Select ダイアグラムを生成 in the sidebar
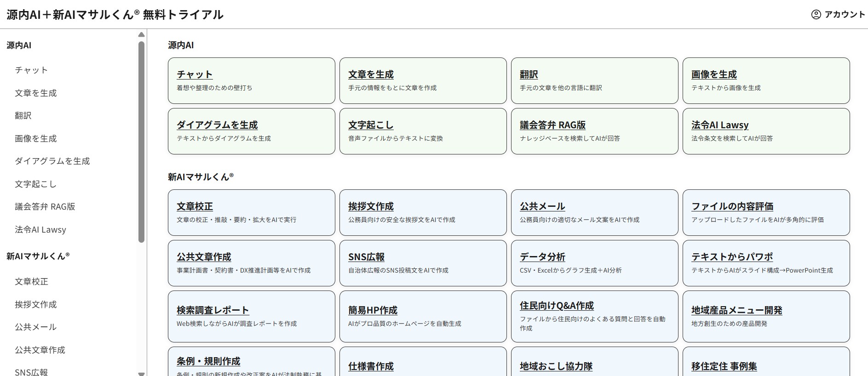The width and height of the screenshot is (868, 376). pyautogui.click(x=52, y=161)
